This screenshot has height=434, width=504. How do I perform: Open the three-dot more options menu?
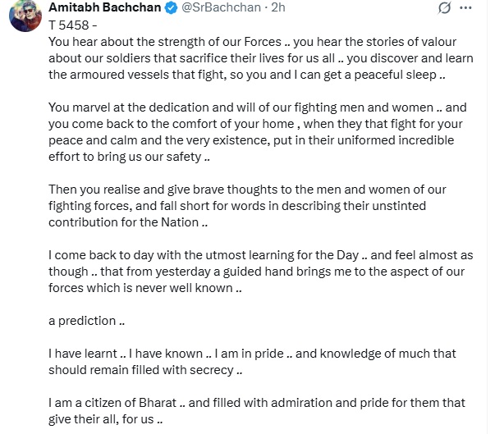click(x=465, y=8)
